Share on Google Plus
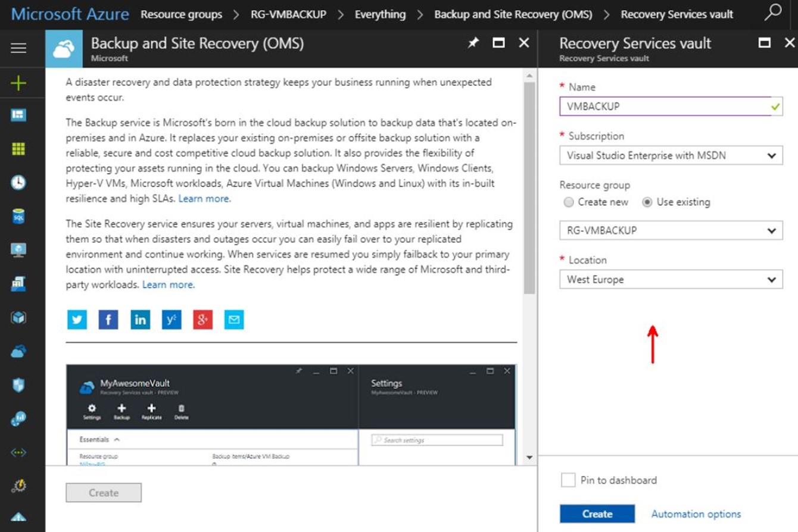 click(x=203, y=320)
